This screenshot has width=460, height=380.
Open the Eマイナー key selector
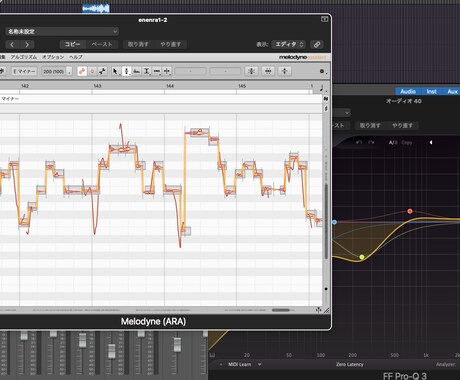(24, 71)
